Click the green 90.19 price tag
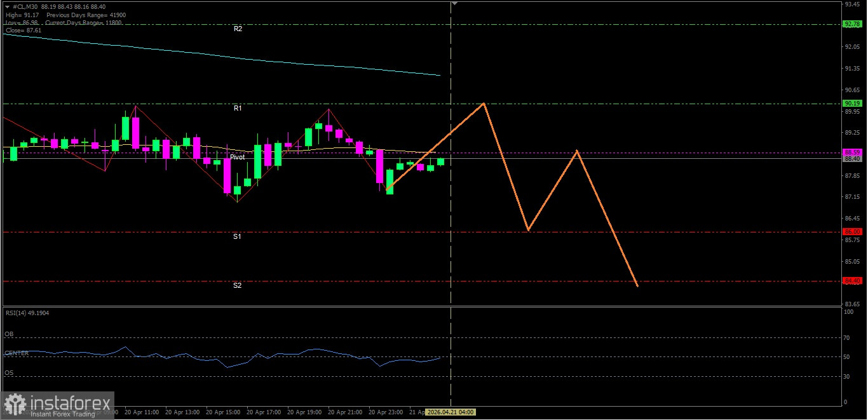This screenshot has width=868, height=420. click(x=851, y=103)
